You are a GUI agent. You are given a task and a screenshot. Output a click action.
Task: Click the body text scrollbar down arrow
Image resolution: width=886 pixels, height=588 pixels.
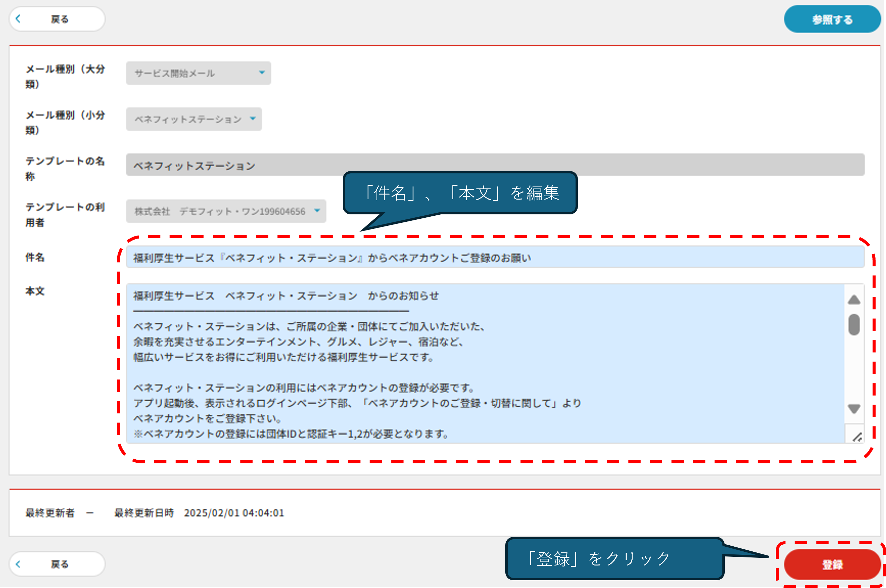click(854, 409)
